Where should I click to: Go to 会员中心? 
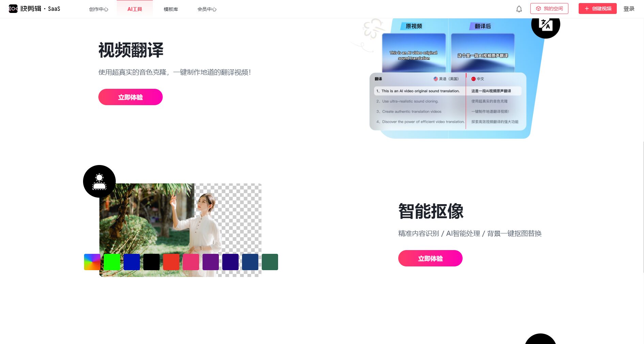207,9
